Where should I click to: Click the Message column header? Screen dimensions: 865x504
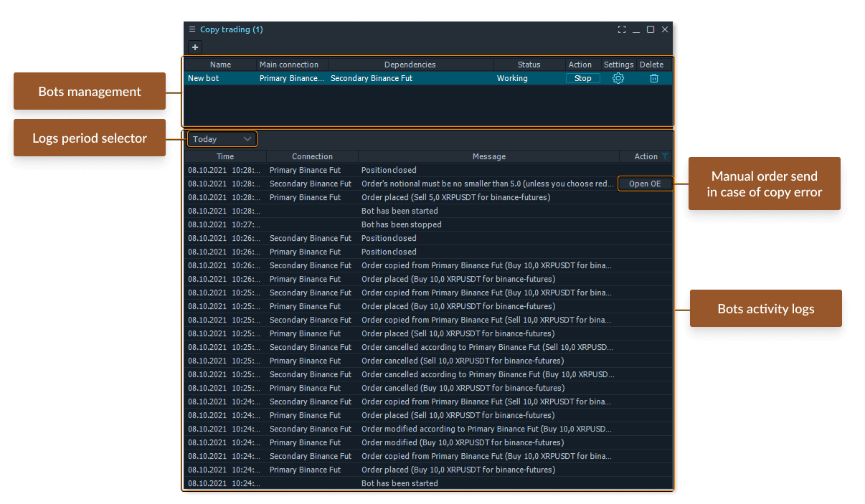488,156
